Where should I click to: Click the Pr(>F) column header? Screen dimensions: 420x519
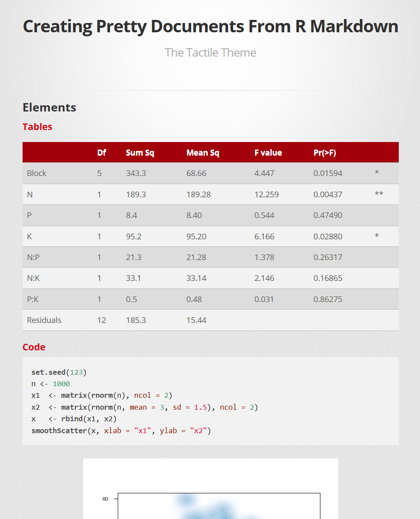(325, 153)
